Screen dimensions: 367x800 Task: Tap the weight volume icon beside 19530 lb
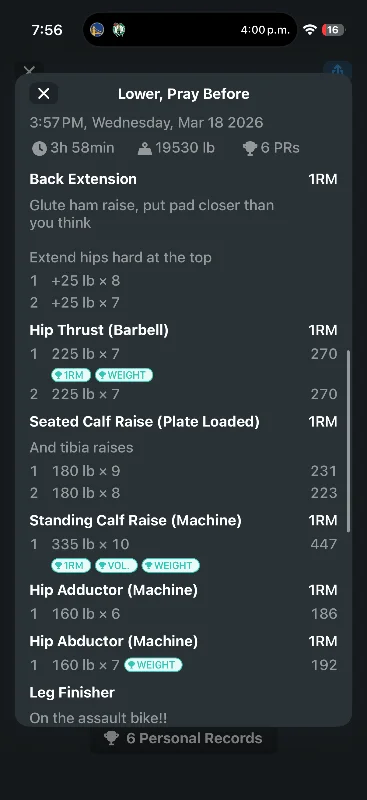click(145, 148)
